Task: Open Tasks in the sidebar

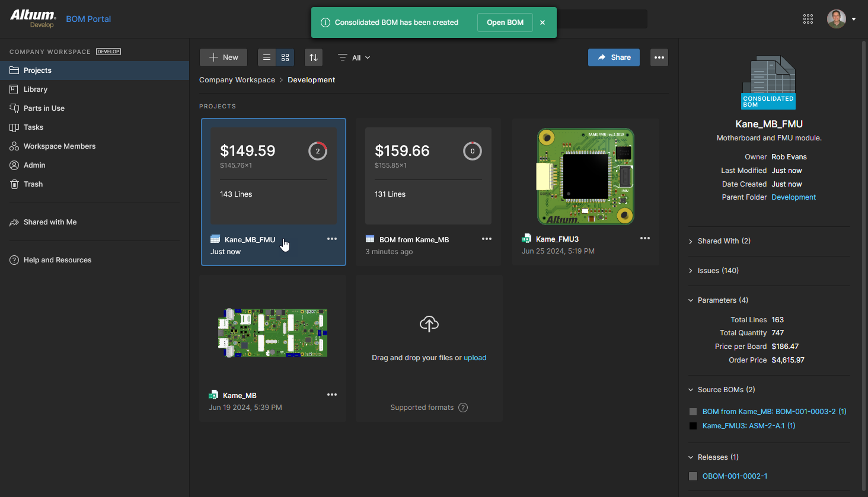Action: pyautogui.click(x=95, y=127)
